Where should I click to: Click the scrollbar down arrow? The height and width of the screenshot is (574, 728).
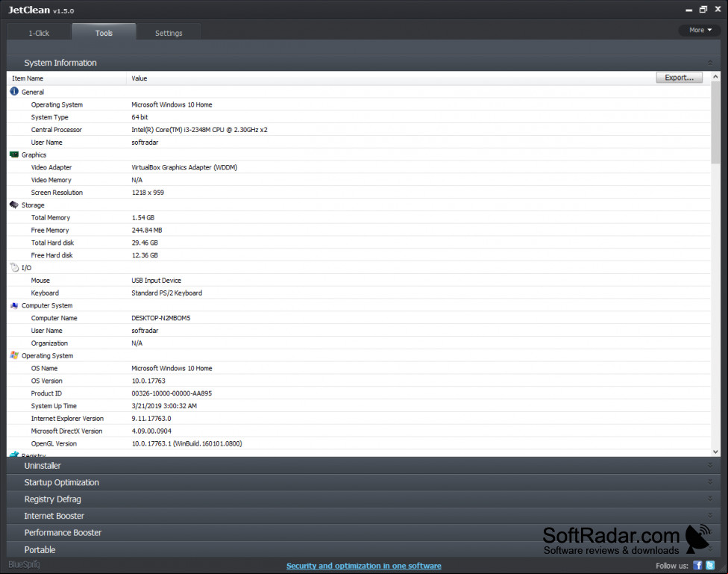[x=715, y=452]
